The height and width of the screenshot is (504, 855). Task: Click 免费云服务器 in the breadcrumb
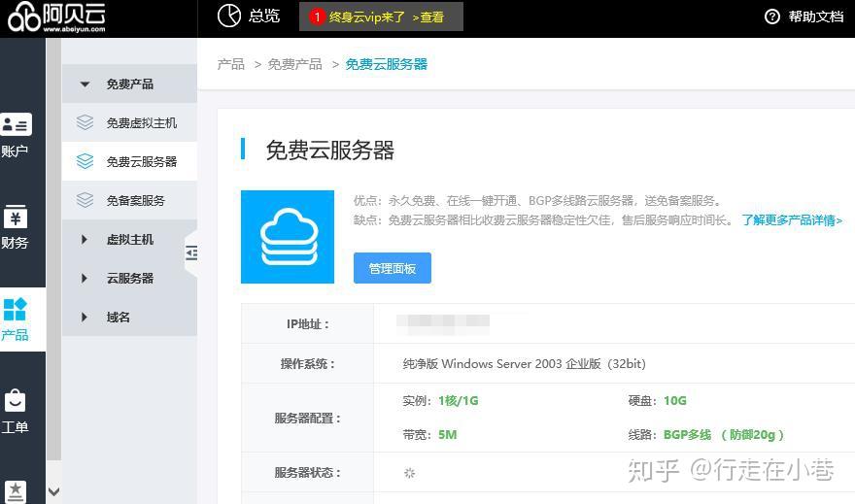[386, 64]
